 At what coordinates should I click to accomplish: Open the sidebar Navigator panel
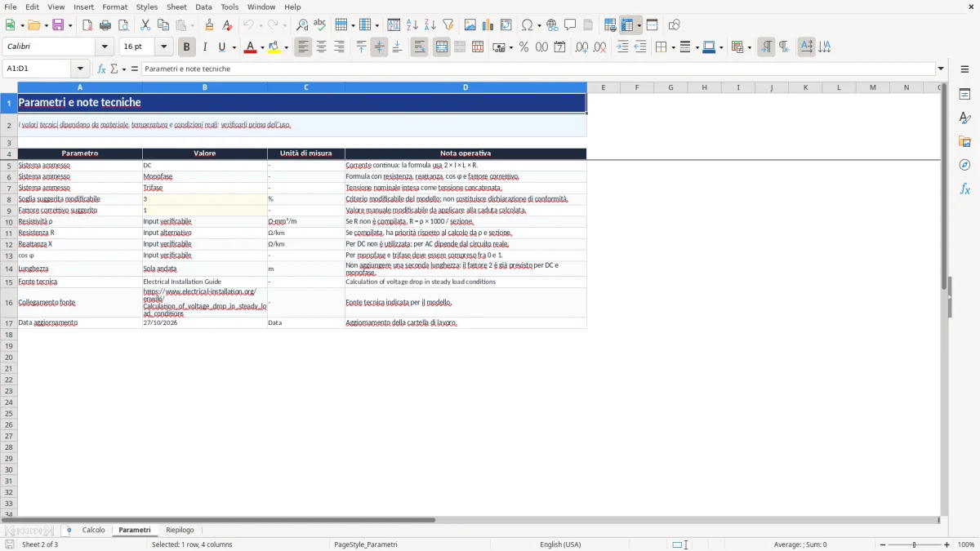coord(964,165)
